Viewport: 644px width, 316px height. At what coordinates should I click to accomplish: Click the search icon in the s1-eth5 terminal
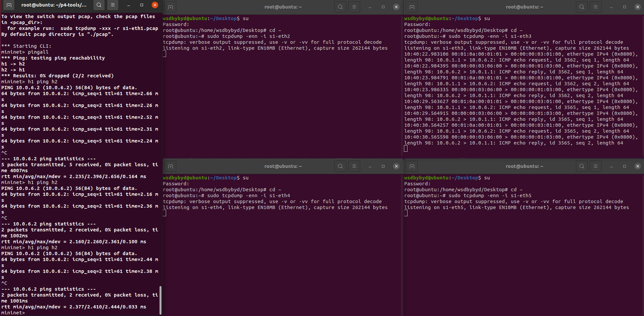click(582, 166)
